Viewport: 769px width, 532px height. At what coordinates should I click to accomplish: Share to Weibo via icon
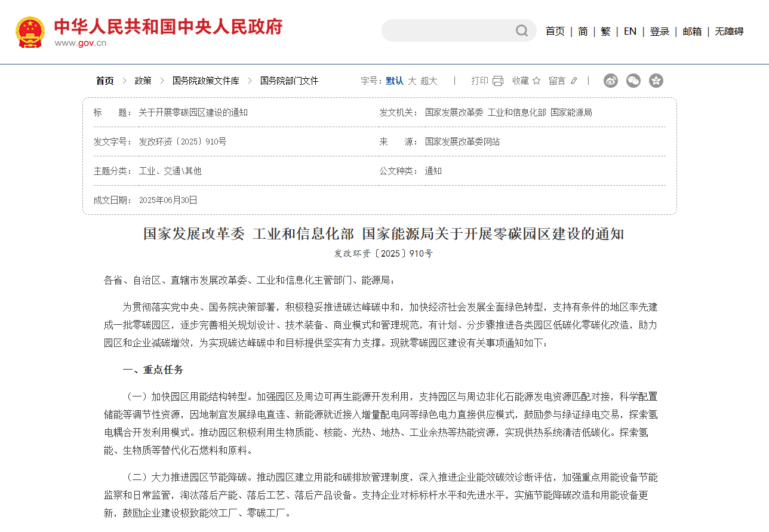click(x=610, y=81)
